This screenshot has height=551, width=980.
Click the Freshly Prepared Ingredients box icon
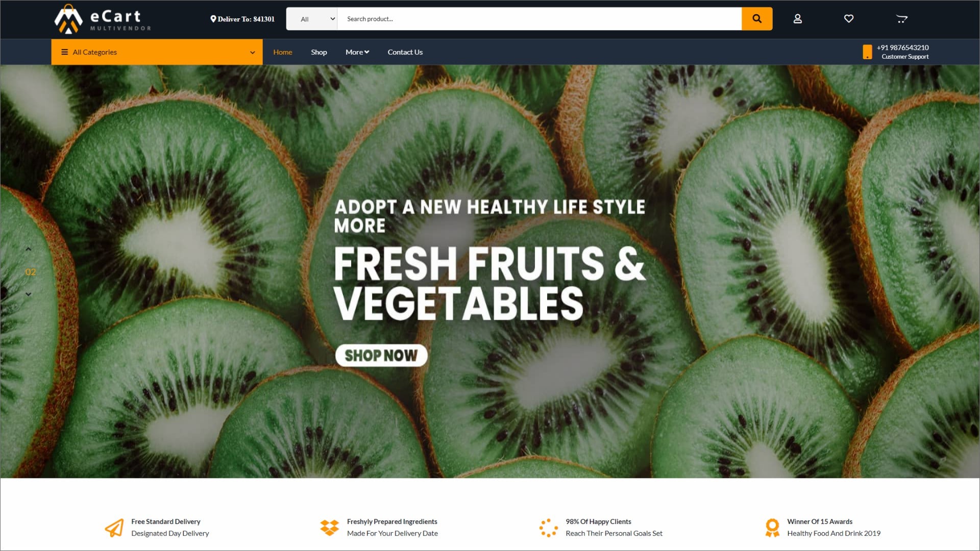click(x=329, y=528)
